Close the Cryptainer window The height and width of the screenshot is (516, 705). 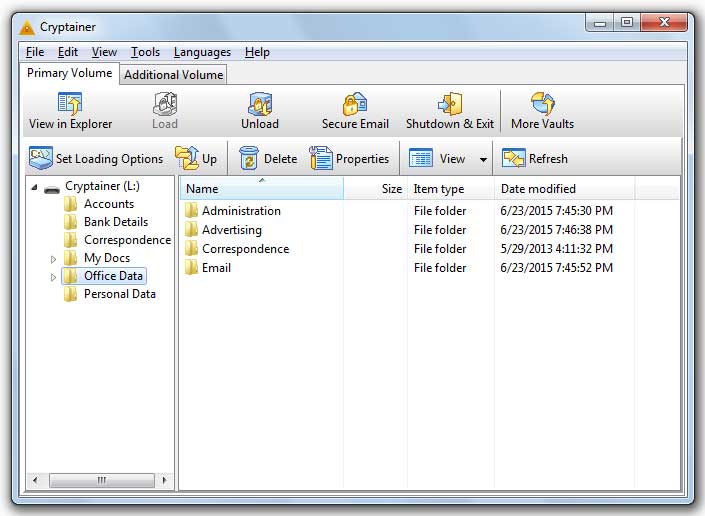click(664, 23)
